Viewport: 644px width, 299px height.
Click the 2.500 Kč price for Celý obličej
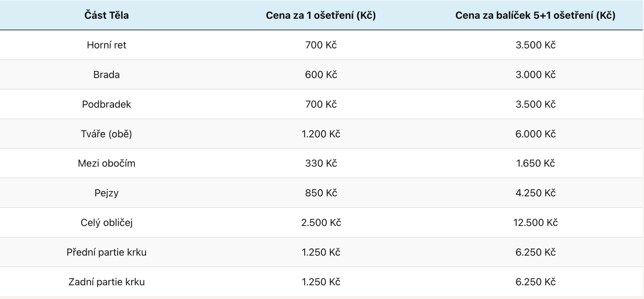pos(321,223)
